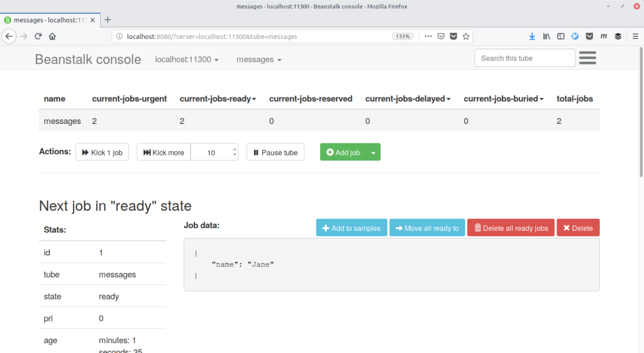The image size is (644, 353).
Task: Click the current-jobs-reserved column header
Action: pyautogui.click(x=311, y=99)
